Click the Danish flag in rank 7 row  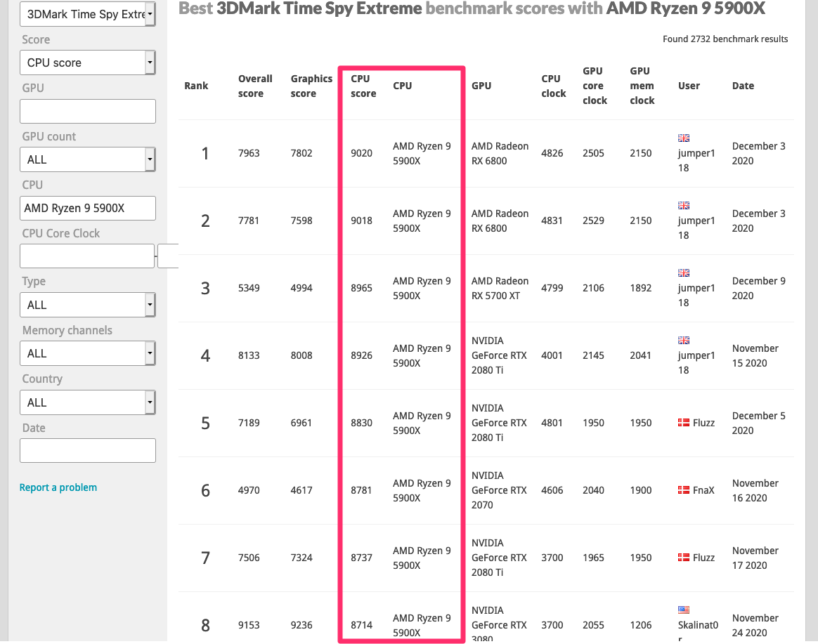tap(683, 558)
